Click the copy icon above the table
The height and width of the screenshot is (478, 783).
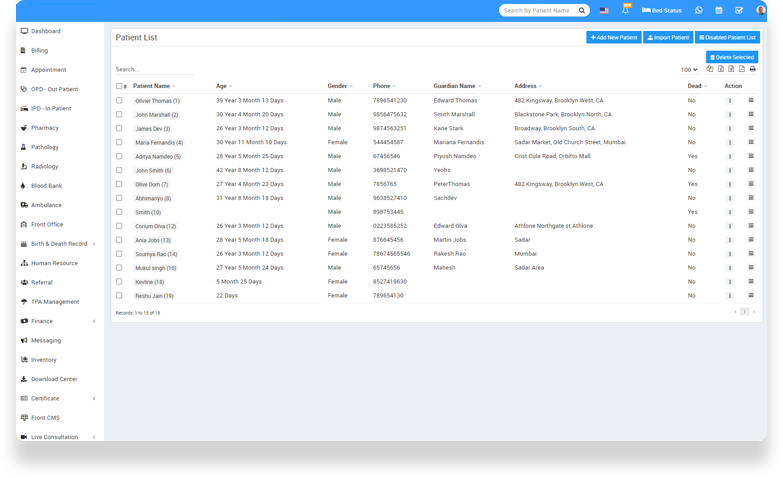tap(709, 69)
